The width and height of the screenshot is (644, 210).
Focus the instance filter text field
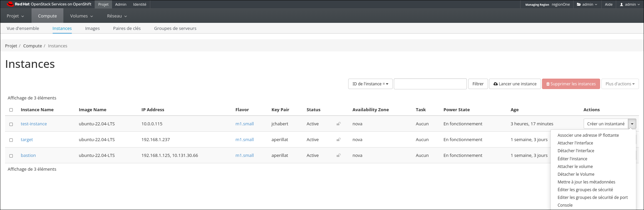pyautogui.click(x=430, y=84)
